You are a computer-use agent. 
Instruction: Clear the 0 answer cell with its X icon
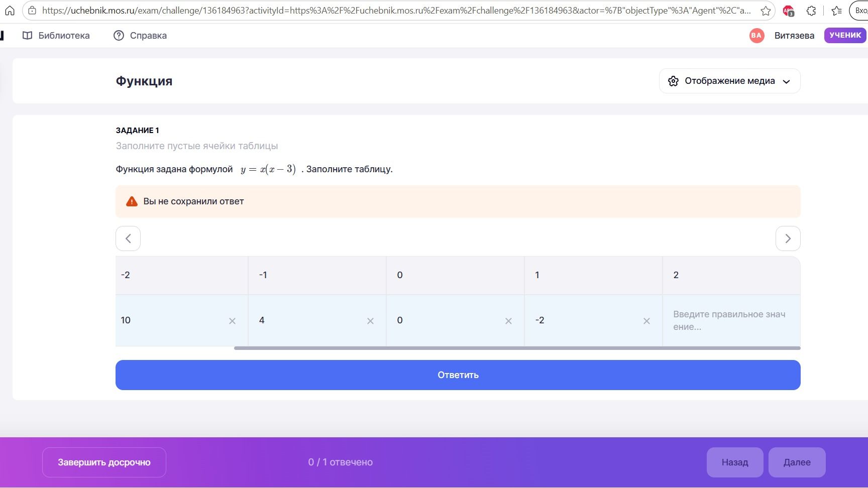508,321
